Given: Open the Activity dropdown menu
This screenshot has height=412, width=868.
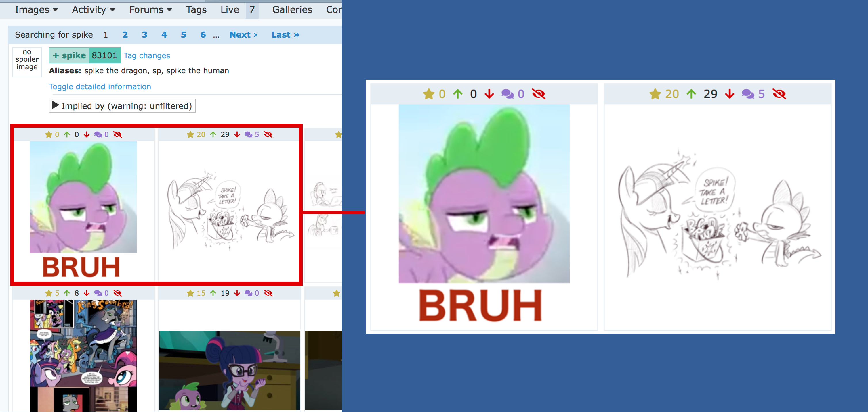Looking at the screenshot, I should pos(93,10).
